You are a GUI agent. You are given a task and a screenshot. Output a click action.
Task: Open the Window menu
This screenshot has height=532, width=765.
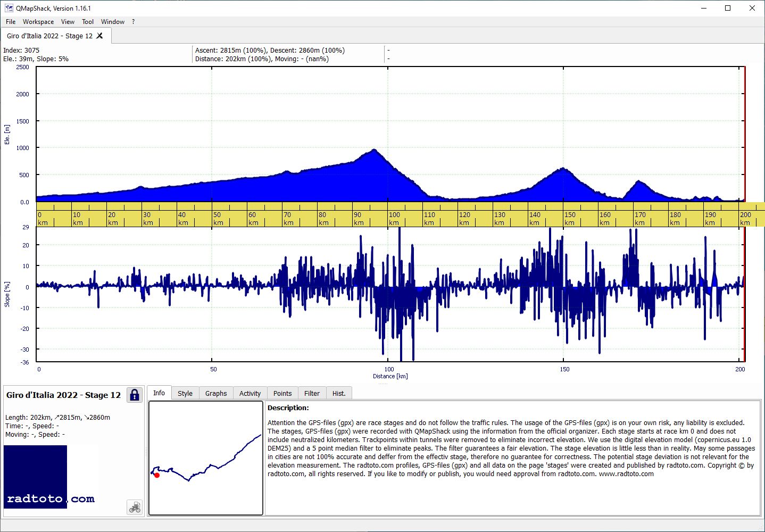pos(113,22)
